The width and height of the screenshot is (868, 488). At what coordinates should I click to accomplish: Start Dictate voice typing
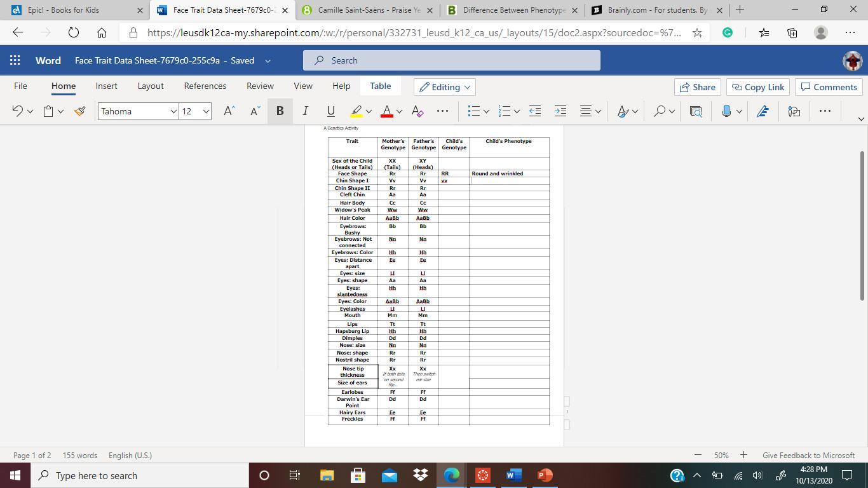725,111
